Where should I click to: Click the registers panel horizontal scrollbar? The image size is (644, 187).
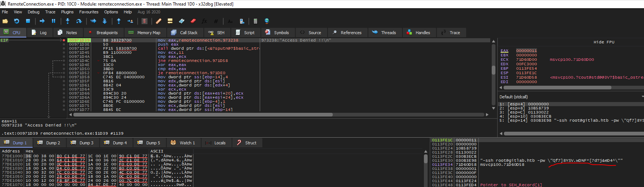point(556,88)
